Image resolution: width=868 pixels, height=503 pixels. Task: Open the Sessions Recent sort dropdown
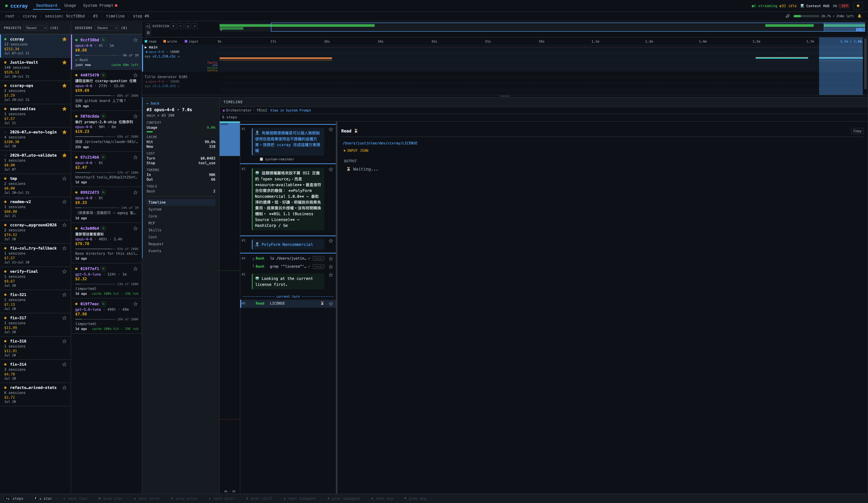coord(107,28)
